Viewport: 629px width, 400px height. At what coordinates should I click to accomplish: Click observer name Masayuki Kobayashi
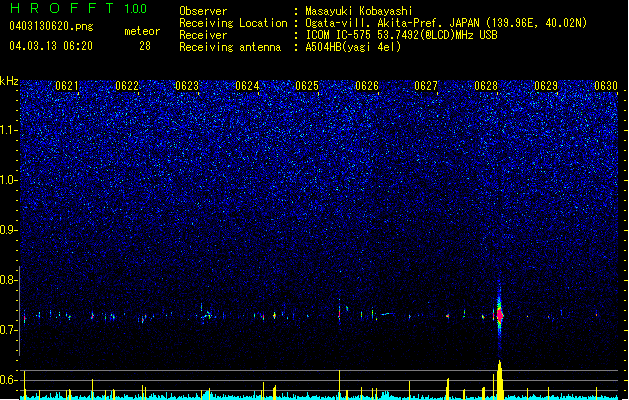pyautogui.click(x=358, y=11)
